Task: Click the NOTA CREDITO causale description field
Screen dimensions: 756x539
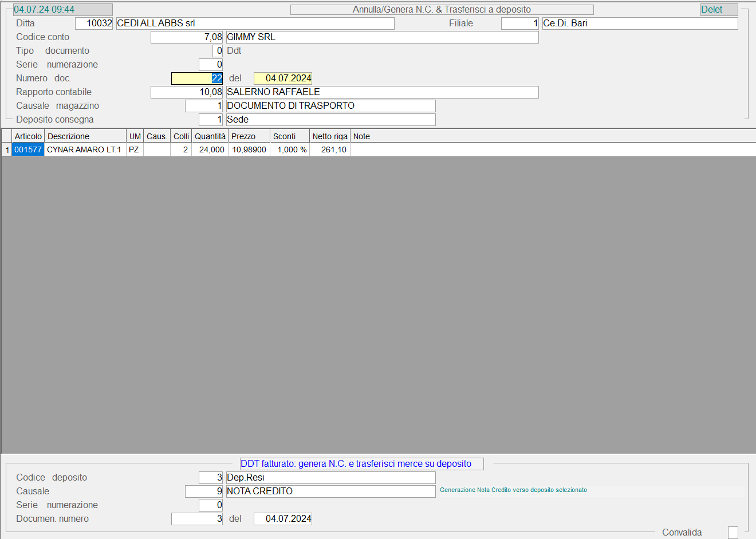Action: (330, 491)
